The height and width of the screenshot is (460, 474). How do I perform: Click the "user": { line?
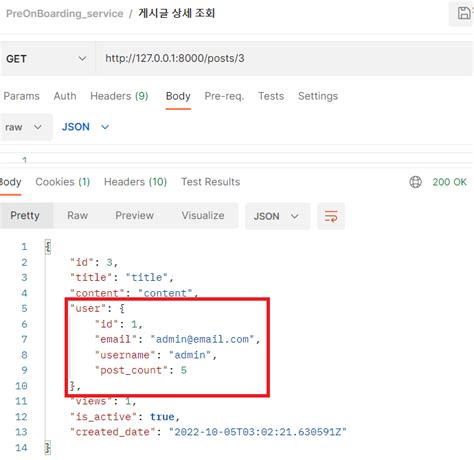[x=97, y=308]
